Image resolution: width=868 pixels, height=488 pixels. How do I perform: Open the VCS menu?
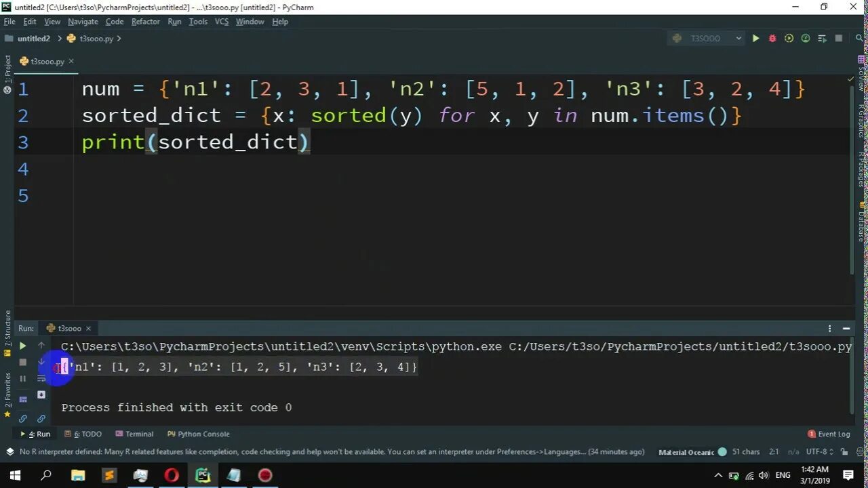tap(222, 22)
